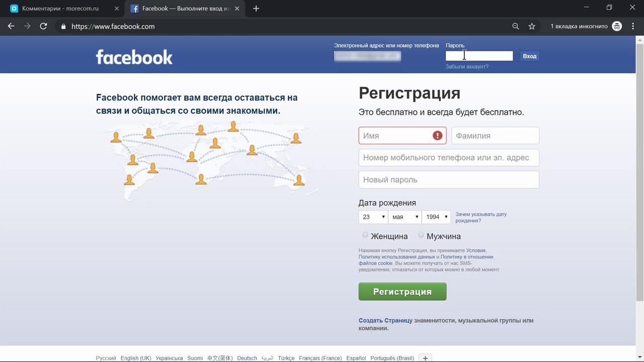
Task: Select Français (France) language
Action: click(320, 358)
